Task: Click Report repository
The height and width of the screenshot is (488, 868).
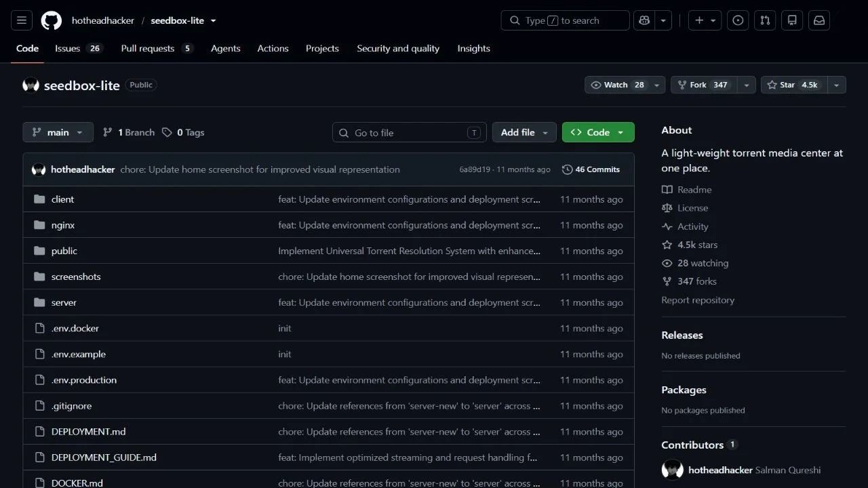Action: click(698, 300)
